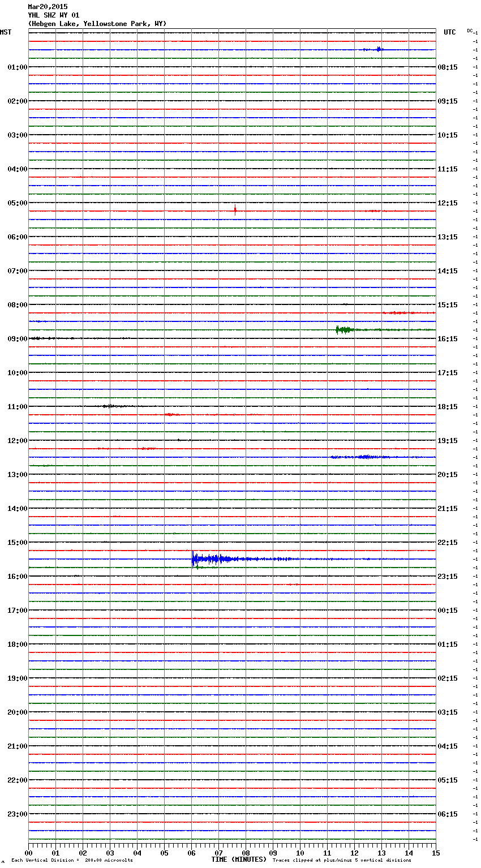Click the 06:00 MST time label
The width and height of the screenshot is (481, 868).
(x=18, y=237)
